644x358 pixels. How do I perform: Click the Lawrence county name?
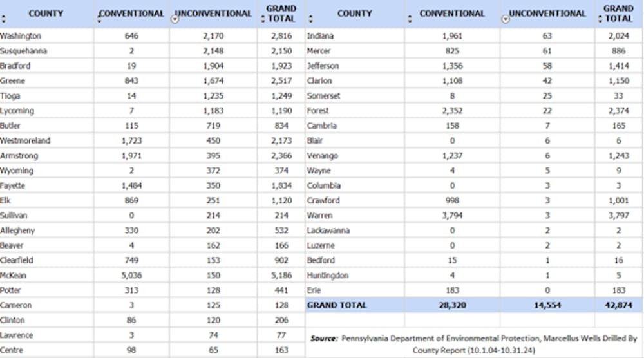point(17,335)
